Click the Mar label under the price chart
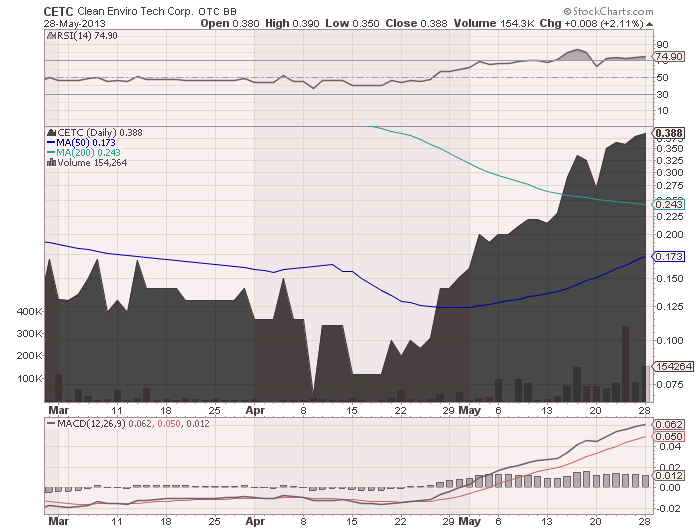Viewport: 700px width, 530px height. pos(58,410)
